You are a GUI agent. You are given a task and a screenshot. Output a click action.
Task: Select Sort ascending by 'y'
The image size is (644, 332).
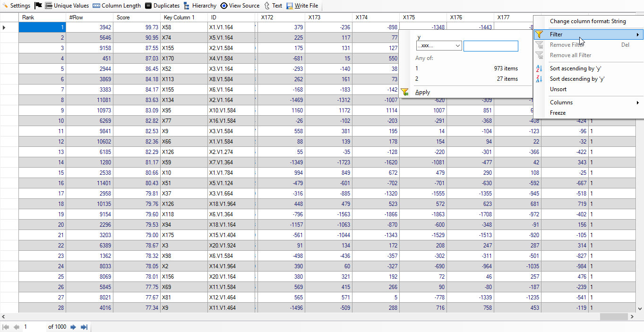575,68
